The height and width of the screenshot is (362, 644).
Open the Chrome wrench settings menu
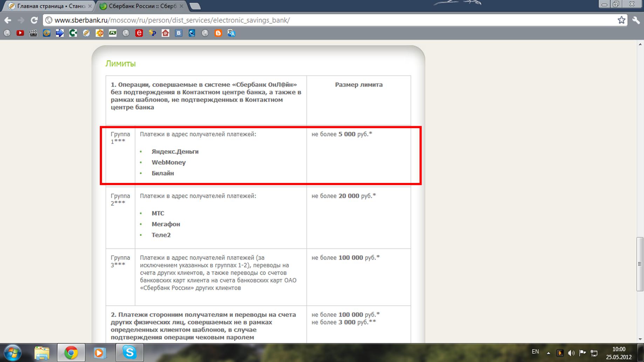(x=636, y=20)
